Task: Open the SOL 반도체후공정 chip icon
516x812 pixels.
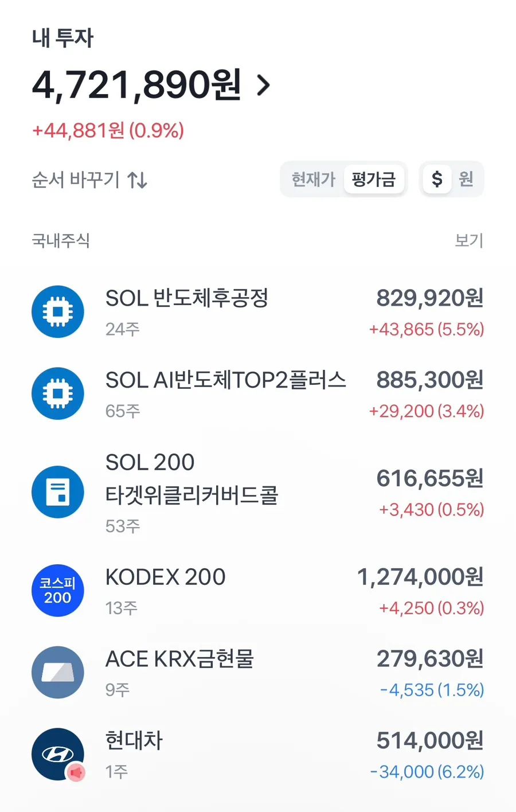Action: point(58,312)
